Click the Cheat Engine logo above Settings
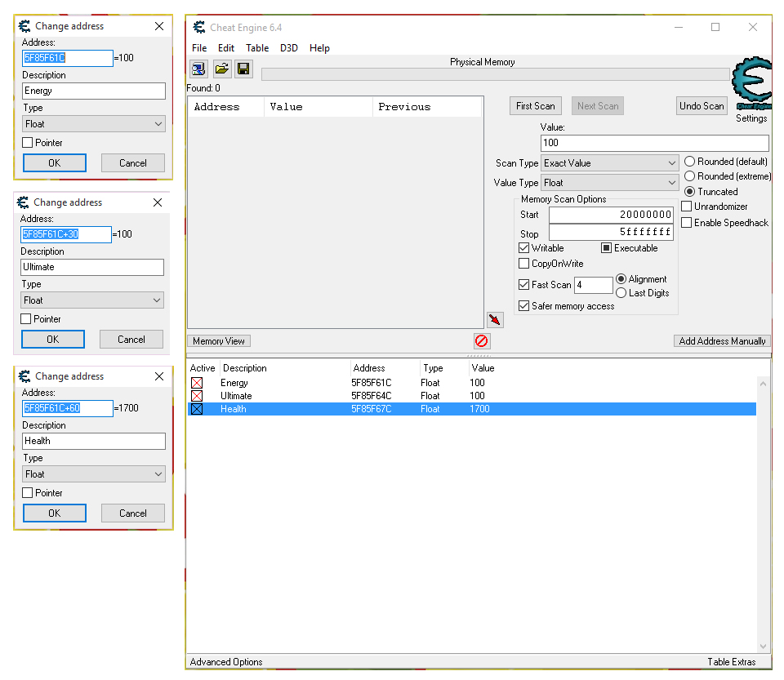 [751, 83]
